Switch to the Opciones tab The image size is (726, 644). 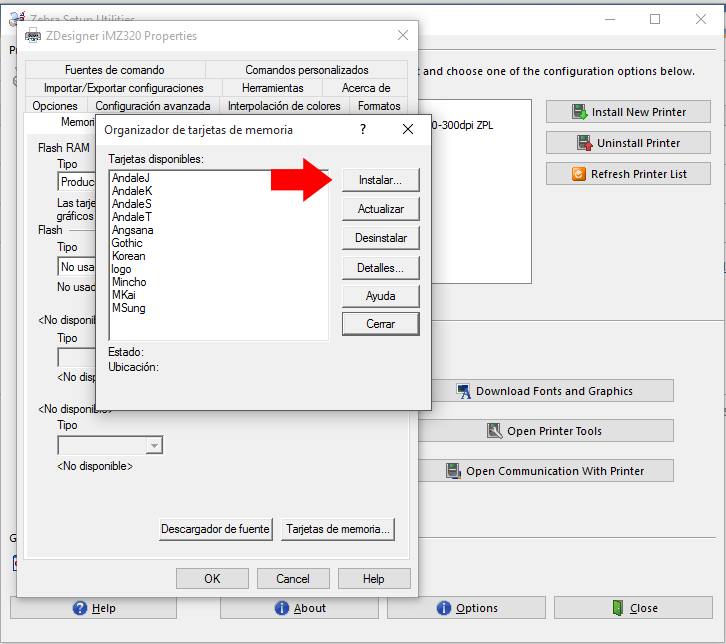coord(55,106)
